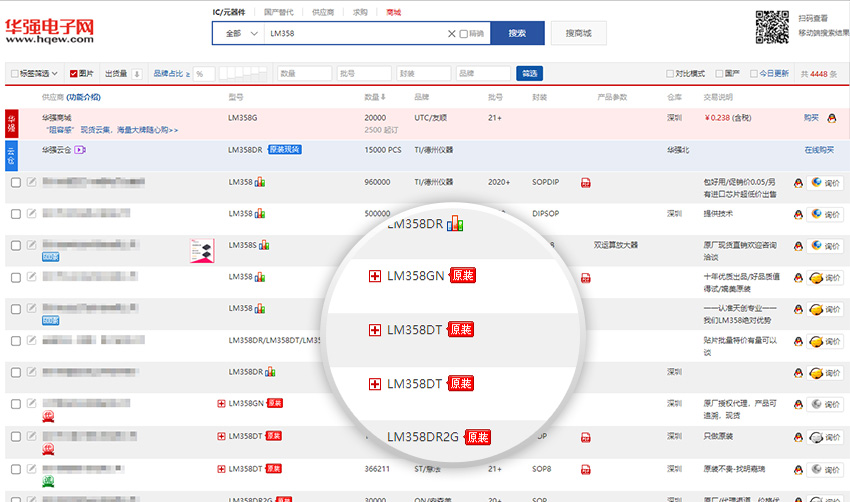
Task: Open the PDF datasheet on the SOPDIP row
Action: tap(585, 183)
